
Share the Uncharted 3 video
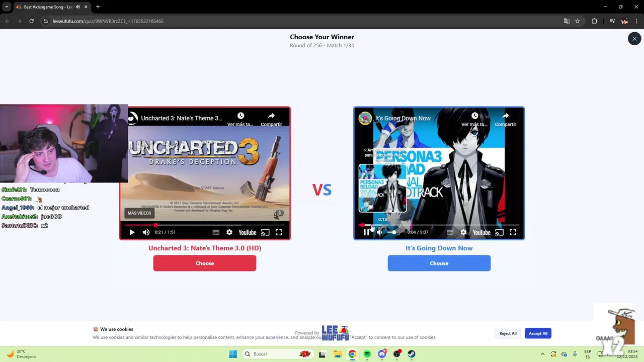(x=271, y=119)
